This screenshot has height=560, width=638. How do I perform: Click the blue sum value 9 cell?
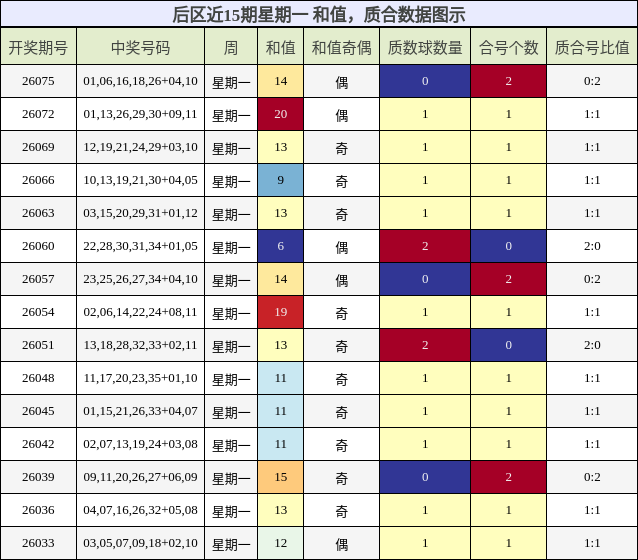[x=280, y=180]
